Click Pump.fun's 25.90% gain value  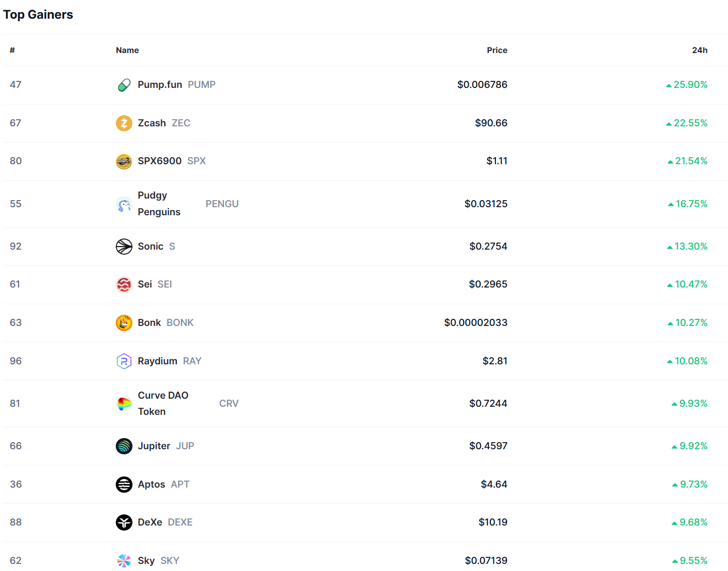click(x=690, y=85)
